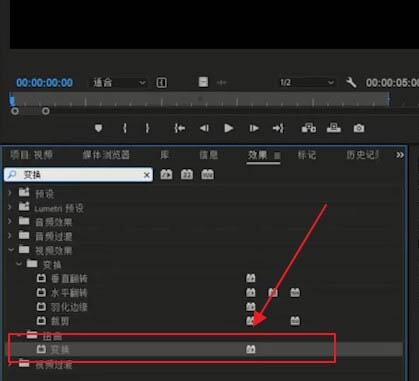Click the accelerated badge in 垂直翻转 row
The image size is (419, 381).
click(x=251, y=278)
